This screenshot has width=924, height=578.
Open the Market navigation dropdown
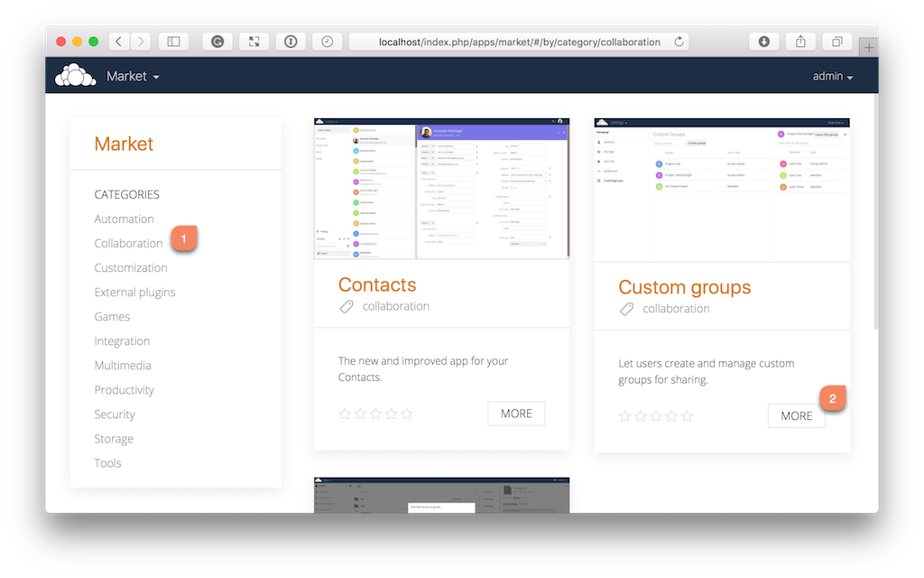point(133,76)
